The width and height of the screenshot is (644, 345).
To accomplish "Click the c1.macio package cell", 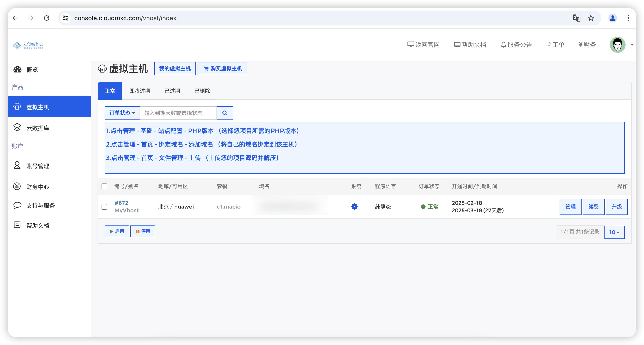I will pyautogui.click(x=229, y=207).
